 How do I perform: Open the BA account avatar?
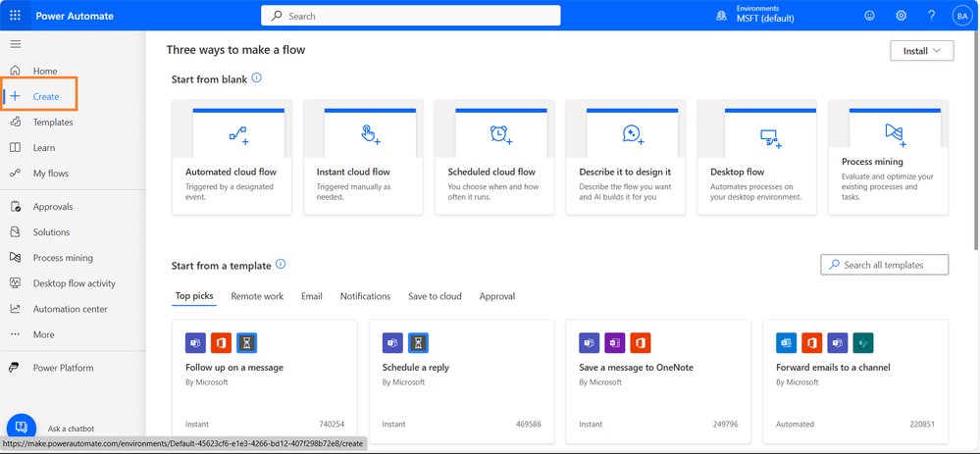pos(961,16)
